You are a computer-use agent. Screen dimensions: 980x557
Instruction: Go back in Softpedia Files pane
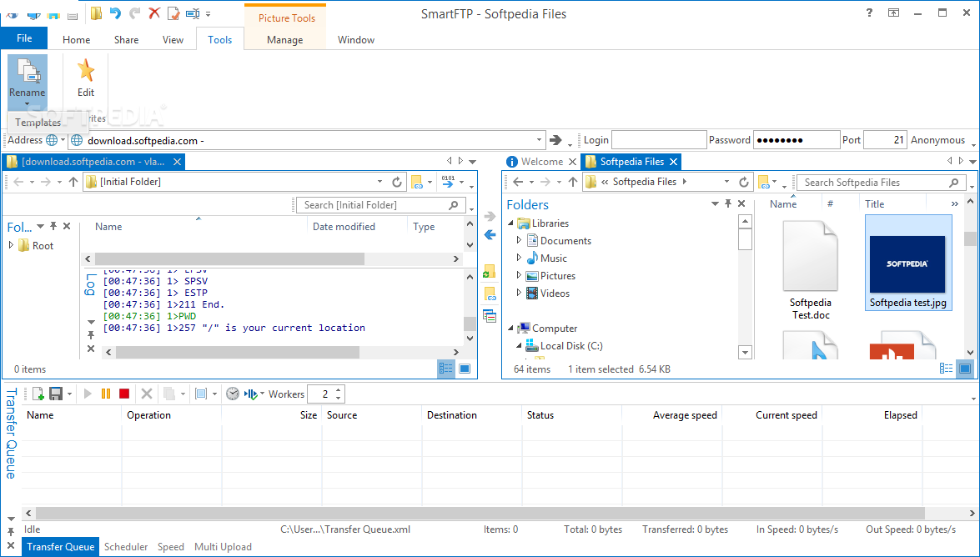[517, 182]
